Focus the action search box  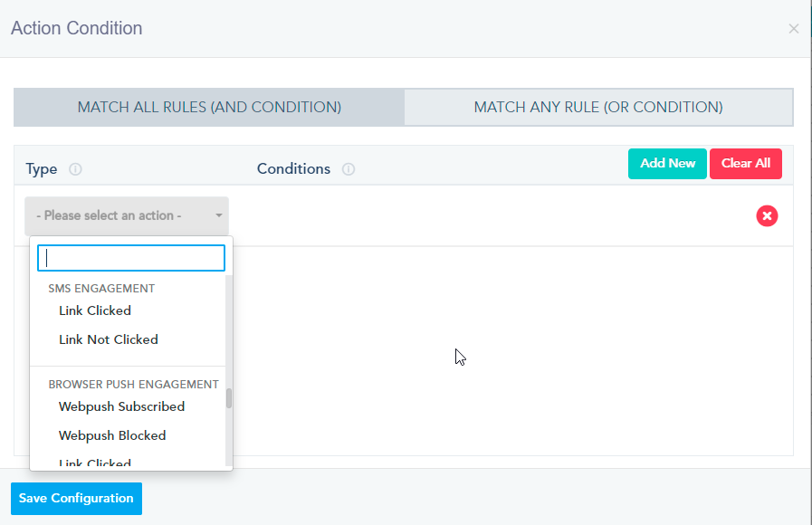(x=131, y=258)
